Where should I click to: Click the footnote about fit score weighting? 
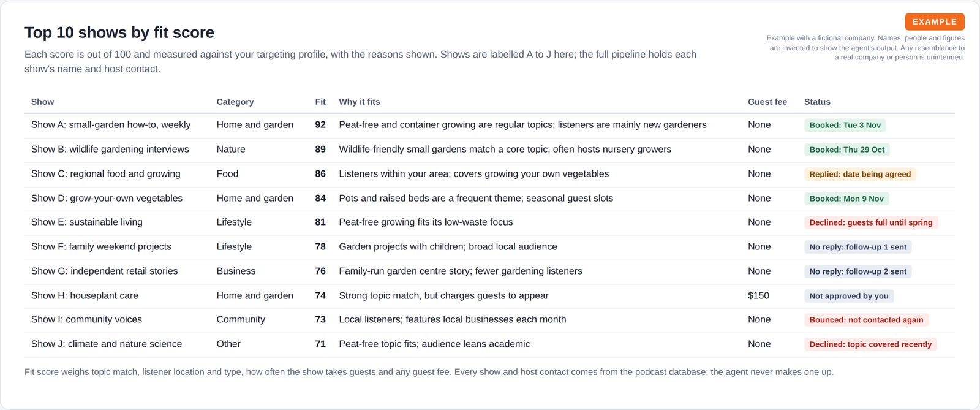coord(429,372)
